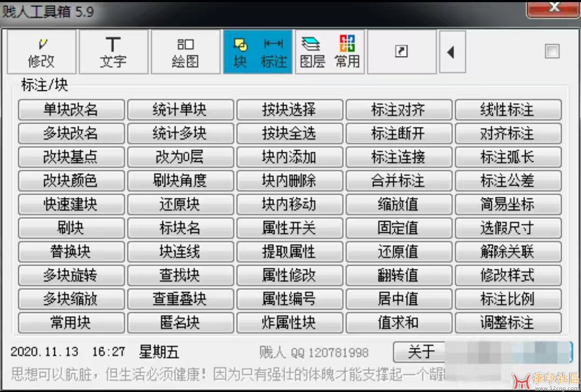581x392 pixels.
Task: Open the 修改 (Modify) tool tab
Action: click(41, 52)
